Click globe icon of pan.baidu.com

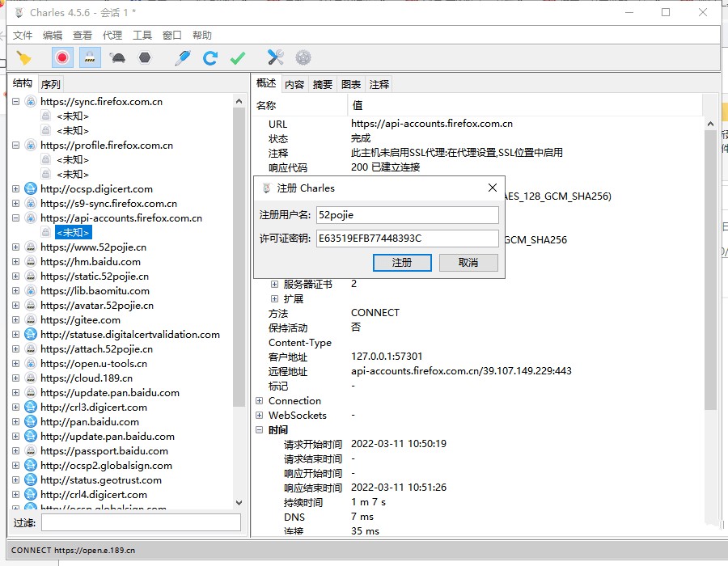31,422
